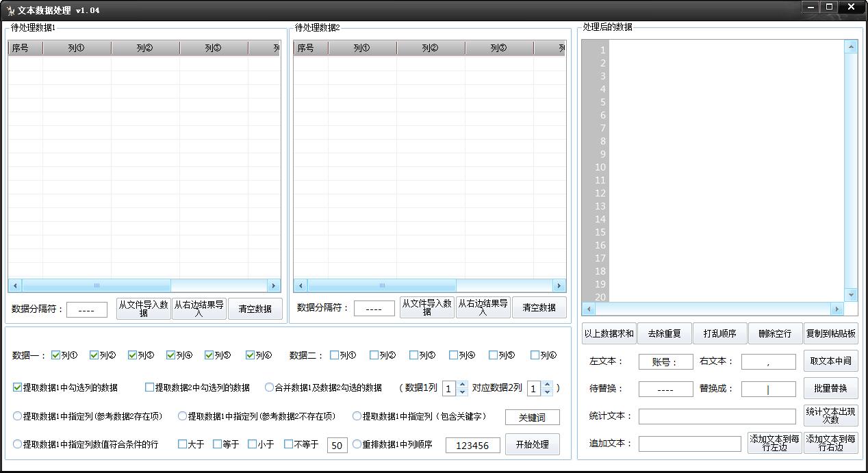
Task: Click the 统计文本出现次数 button
Action: [831, 416]
